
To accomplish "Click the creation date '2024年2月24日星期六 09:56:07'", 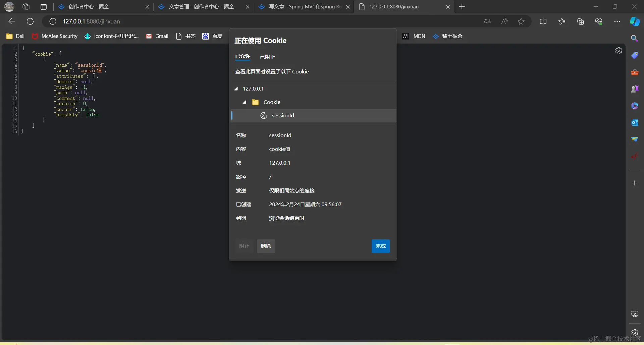I will (305, 205).
